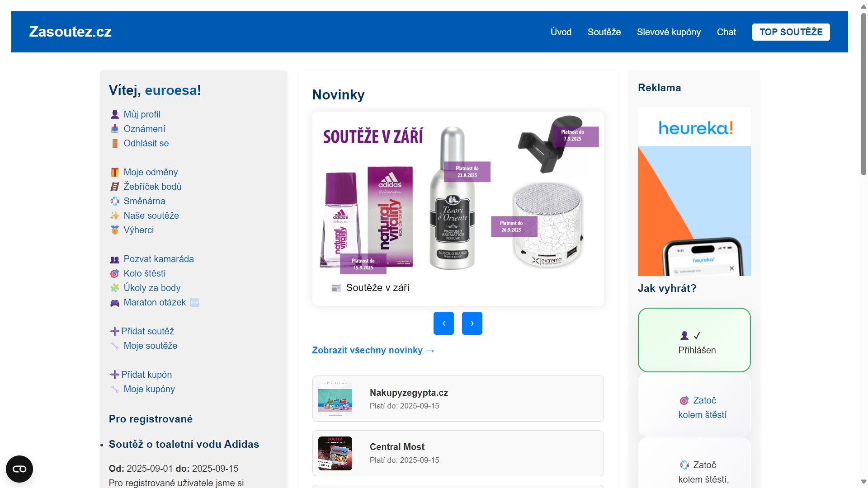Click the Zasoutez.cz site logo
The image size is (868, 488).
pyautogui.click(x=71, y=32)
